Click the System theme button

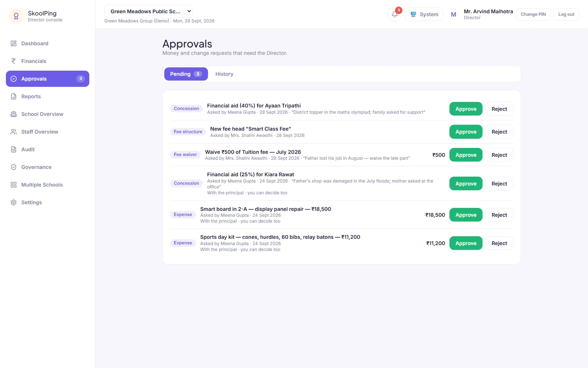coord(424,14)
